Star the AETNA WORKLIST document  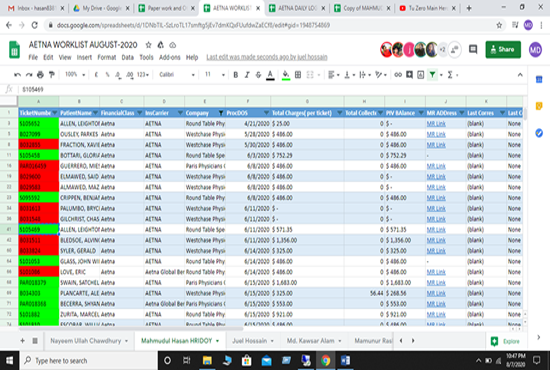pyautogui.click(x=148, y=45)
